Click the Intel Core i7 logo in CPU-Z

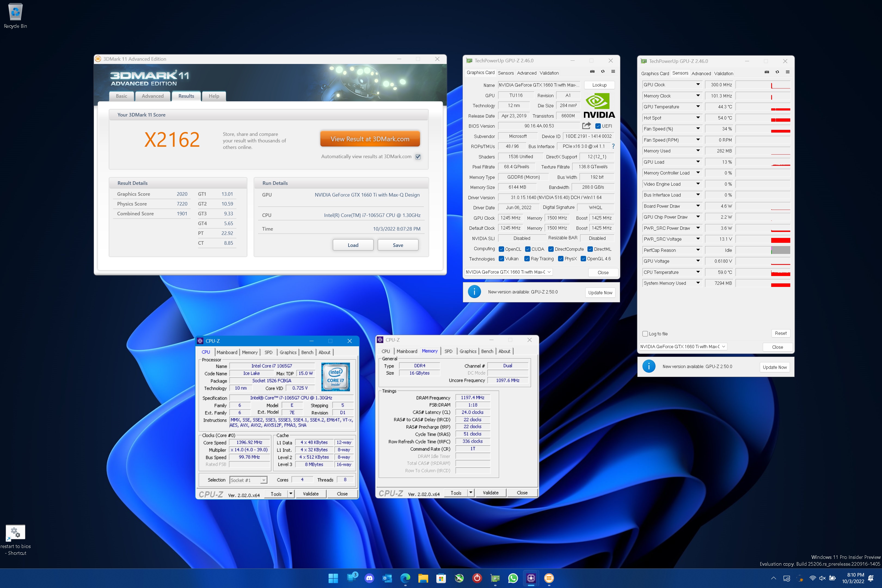pyautogui.click(x=335, y=376)
